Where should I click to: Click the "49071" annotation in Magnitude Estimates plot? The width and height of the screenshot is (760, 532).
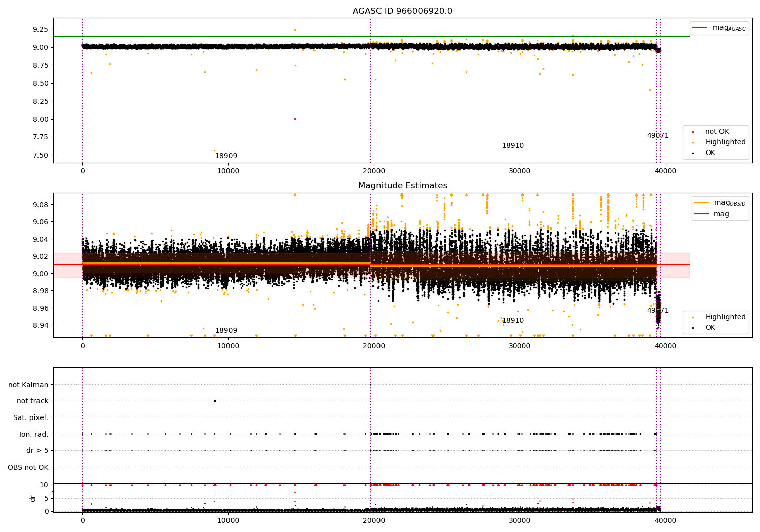pyautogui.click(x=658, y=311)
